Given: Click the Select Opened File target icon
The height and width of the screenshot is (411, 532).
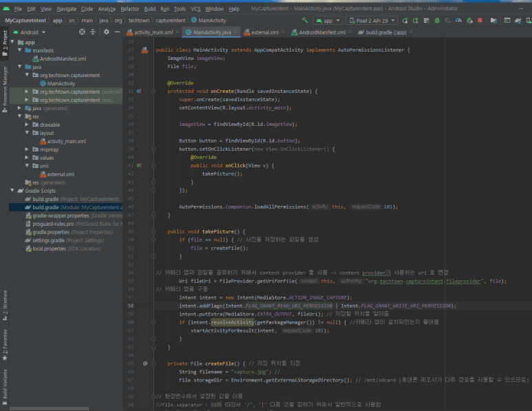Looking at the screenshot, I should 82,32.
